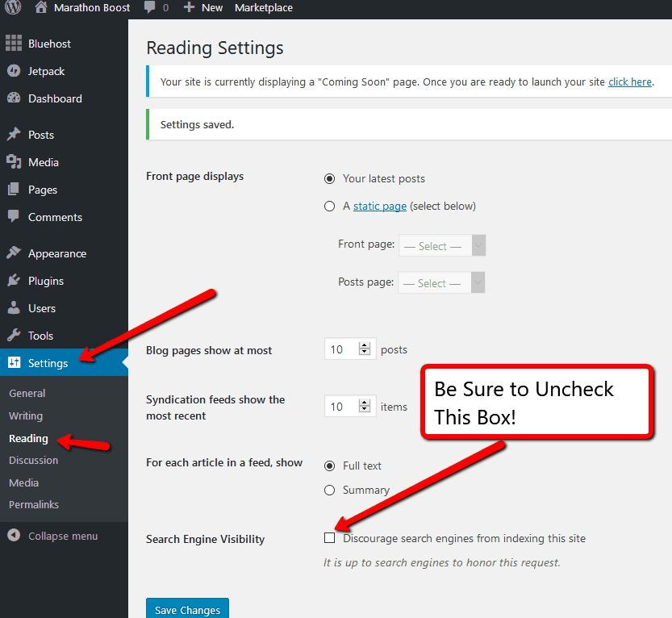Click the Settings sliders icon

15,362
